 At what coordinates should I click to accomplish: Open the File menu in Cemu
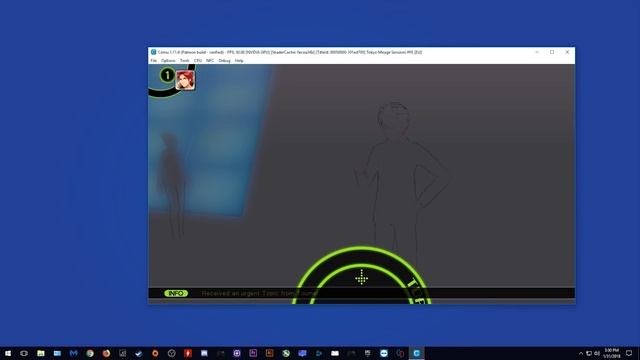pos(153,60)
